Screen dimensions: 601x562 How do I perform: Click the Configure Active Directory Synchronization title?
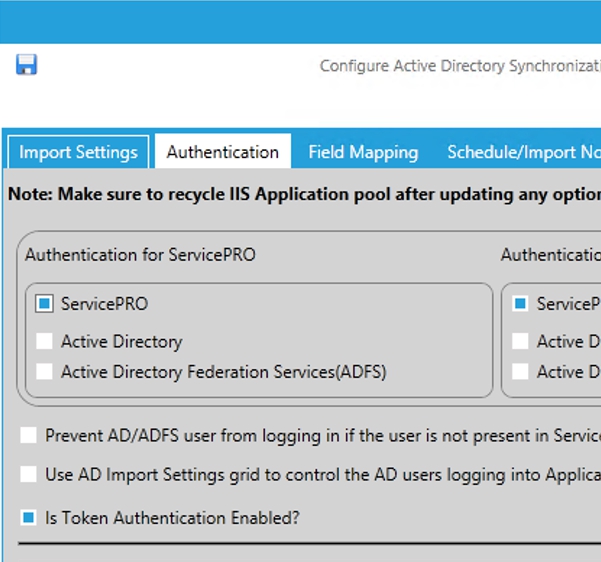[x=460, y=66]
